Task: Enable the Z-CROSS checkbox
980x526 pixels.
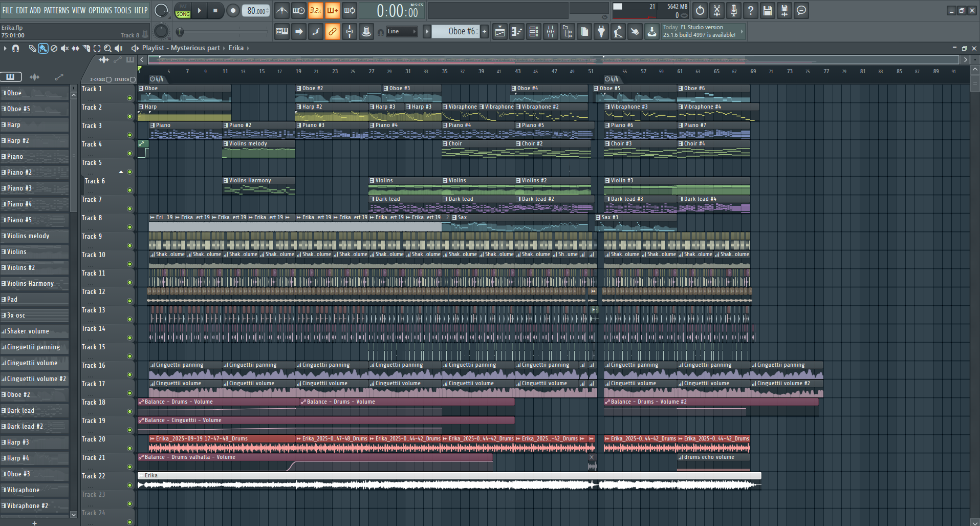Action: tap(108, 79)
